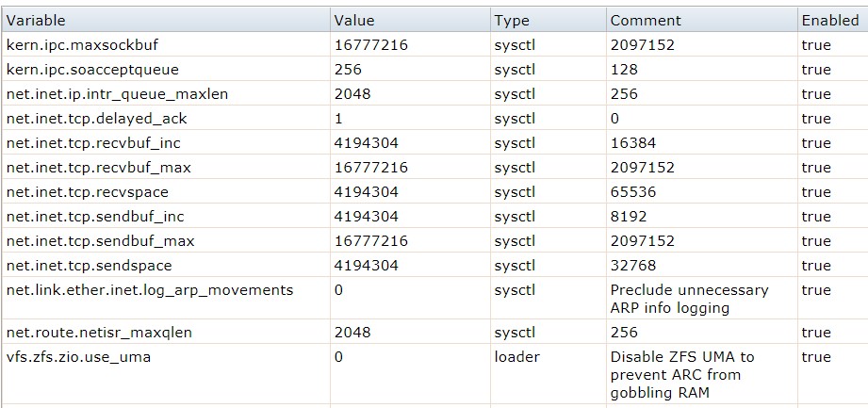Click the net.inet.tcp.recvbuf_inc variable

coord(93,143)
